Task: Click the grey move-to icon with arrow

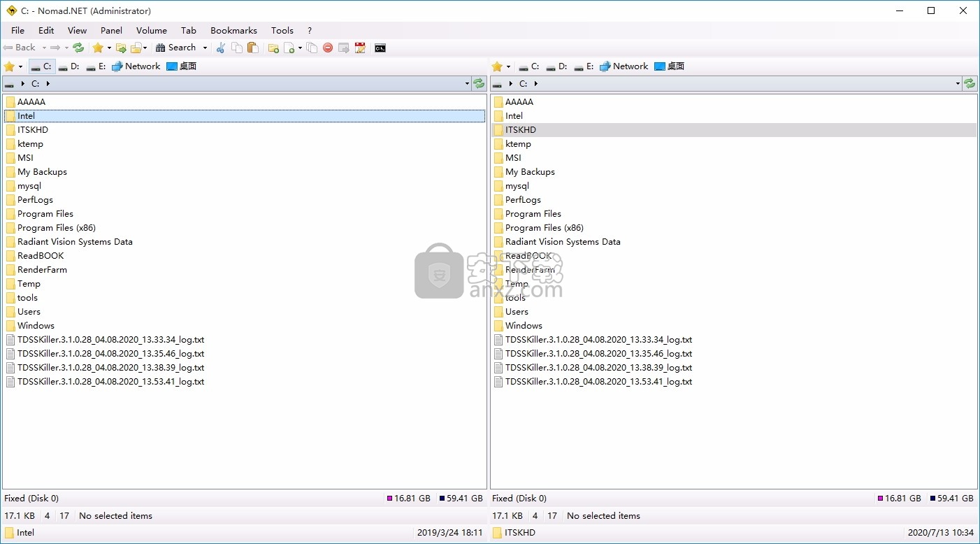Action: [343, 48]
